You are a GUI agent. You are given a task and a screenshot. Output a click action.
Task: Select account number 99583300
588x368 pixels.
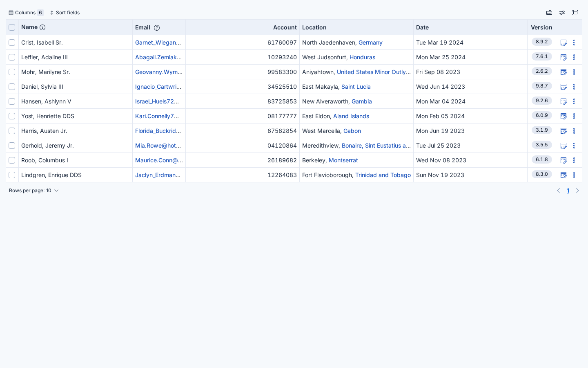[x=282, y=72]
